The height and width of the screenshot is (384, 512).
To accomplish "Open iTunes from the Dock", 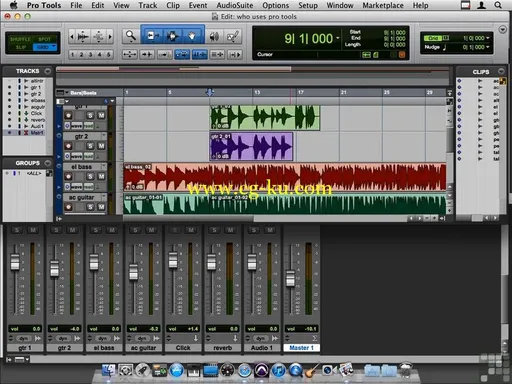I will click(279, 370).
